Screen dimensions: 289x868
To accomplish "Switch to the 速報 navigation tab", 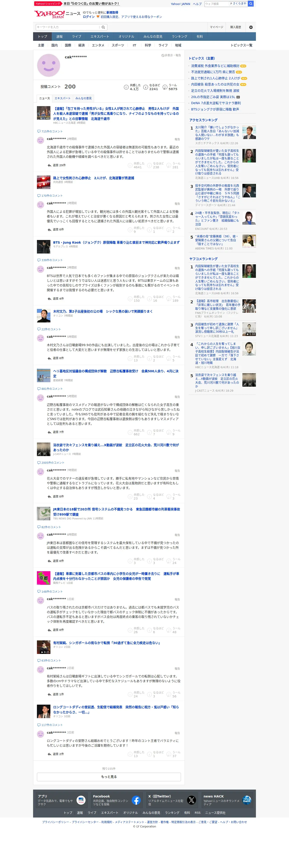I will (x=60, y=37).
